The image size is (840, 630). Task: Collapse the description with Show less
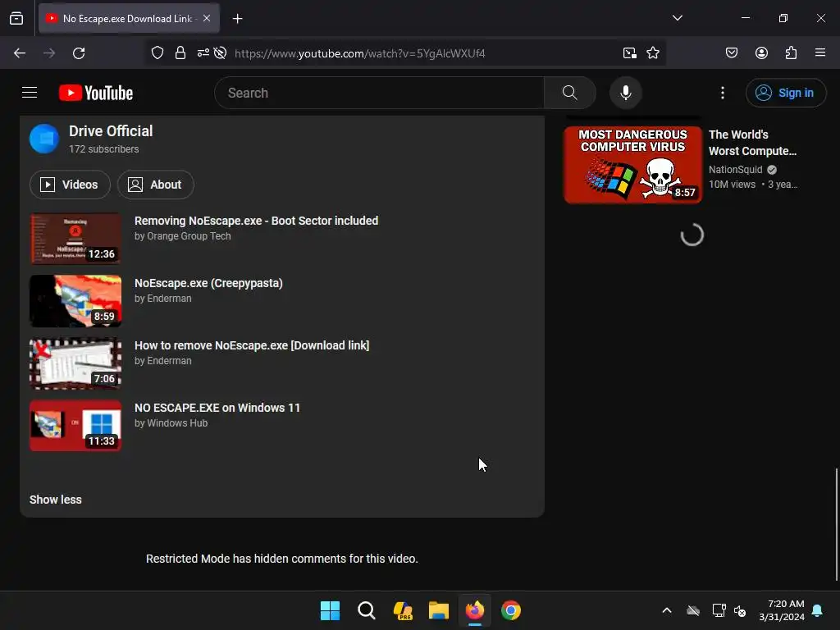click(x=56, y=500)
